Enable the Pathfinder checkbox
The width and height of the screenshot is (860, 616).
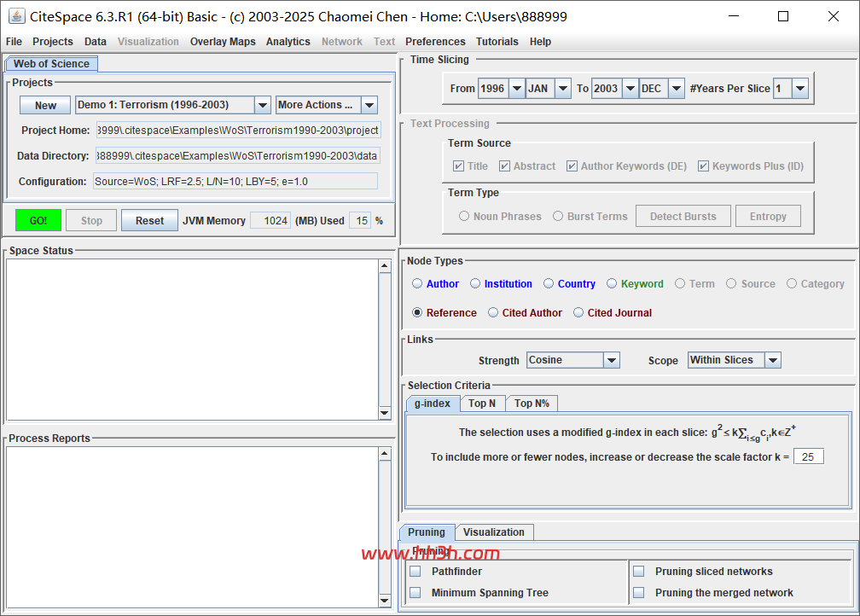tap(415, 572)
